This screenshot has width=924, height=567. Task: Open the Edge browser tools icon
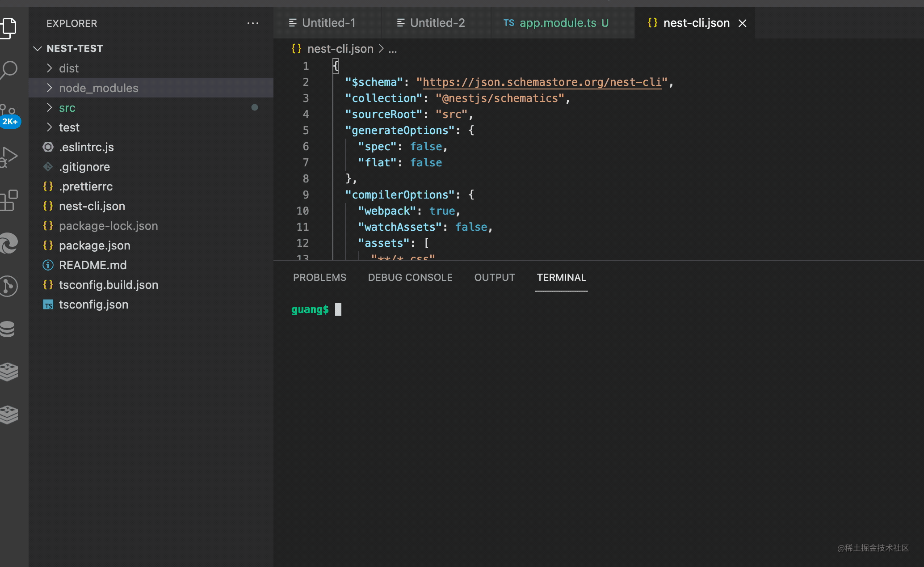pos(9,244)
